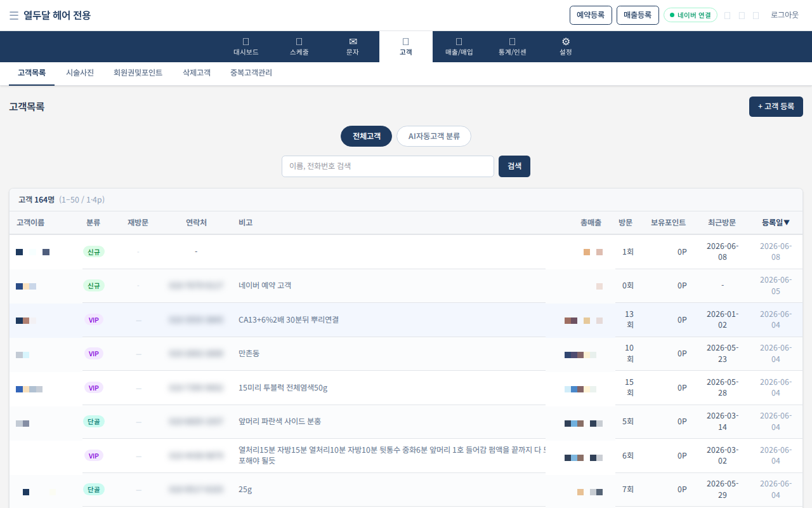Select the 전체고객 filter pill
The height and width of the screenshot is (508, 812).
pyautogui.click(x=366, y=137)
